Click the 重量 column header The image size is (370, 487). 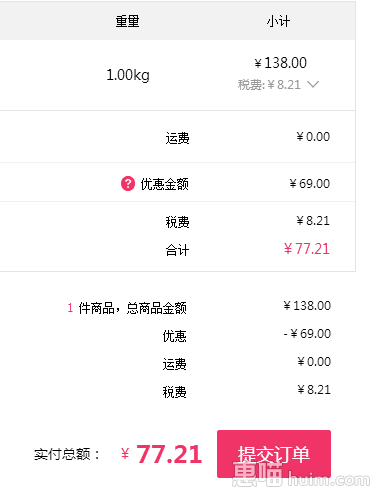tap(127, 22)
